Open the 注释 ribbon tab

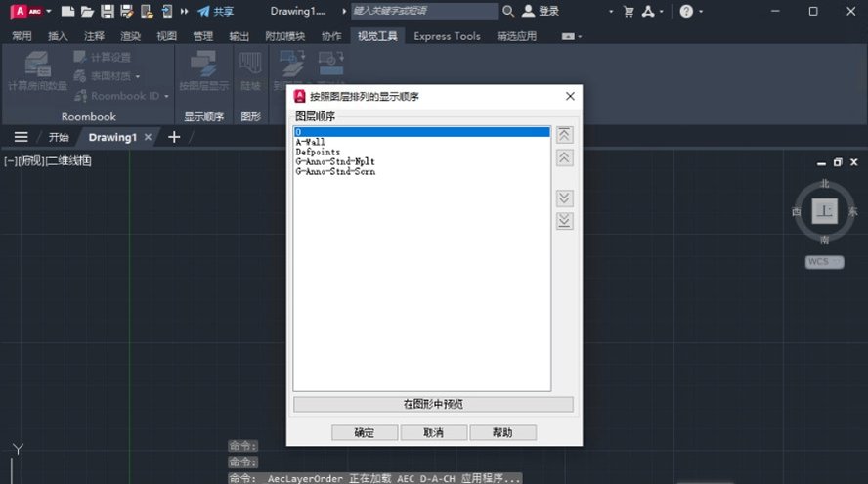94,36
